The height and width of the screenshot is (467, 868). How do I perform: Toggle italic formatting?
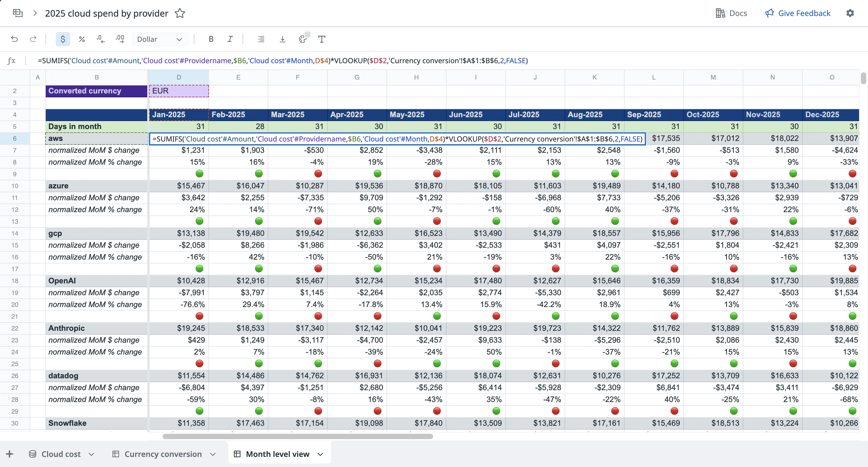pyautogui.click(x=230, y=39)
